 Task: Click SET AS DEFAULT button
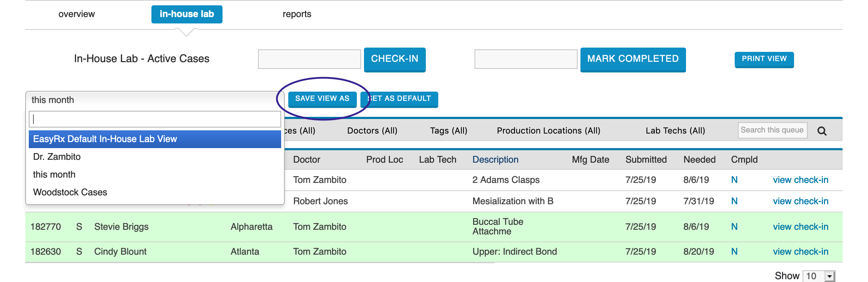399,99
